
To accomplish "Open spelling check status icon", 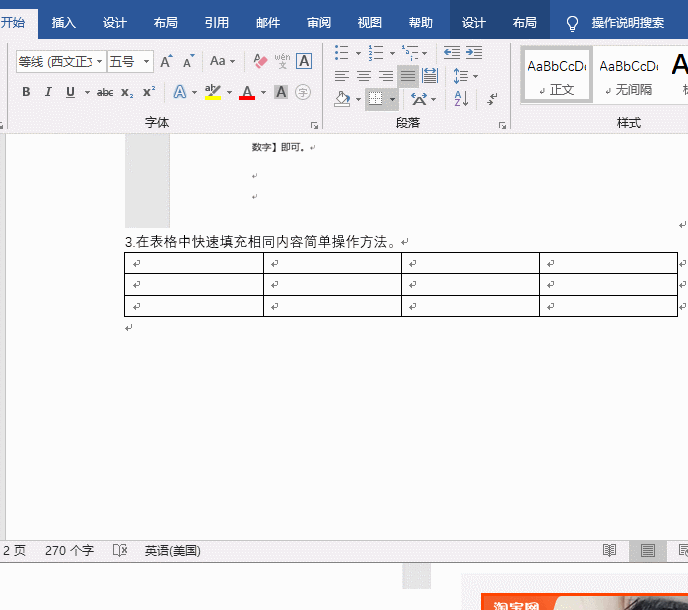I will pyautogui.click(x=120, y=550).
